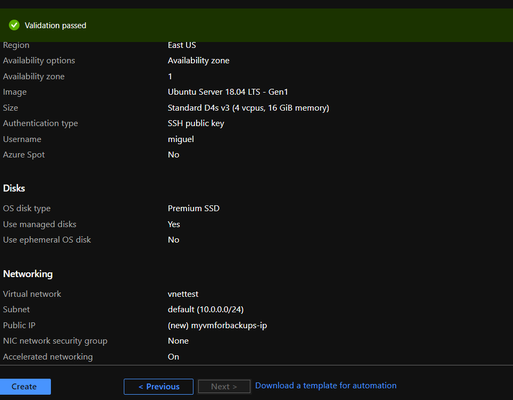
Task: Click the Create button
Action: point(25,387)
